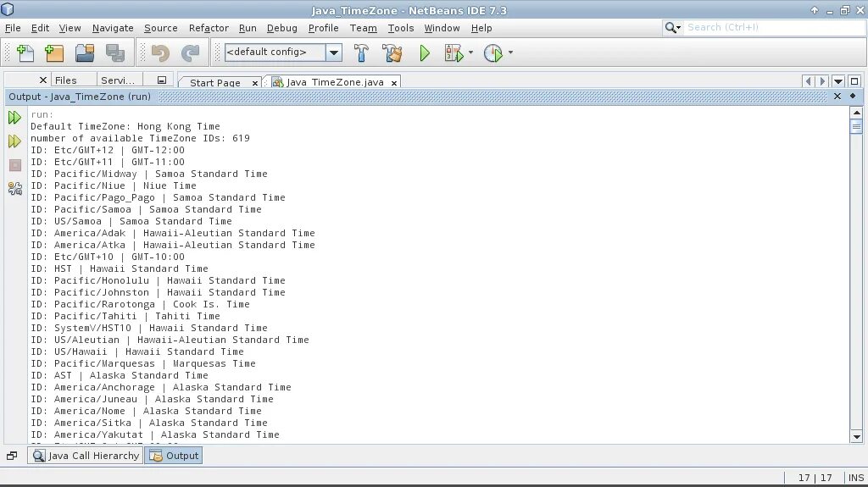The height and width of the screenshot is (487, 868).
Task: Show opened documents list dropdown
Action: point(838,81)
